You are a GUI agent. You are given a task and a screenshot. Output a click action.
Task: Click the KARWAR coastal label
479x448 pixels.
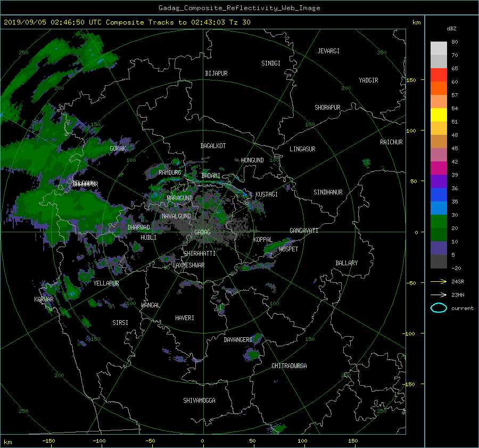coord(44,299)
